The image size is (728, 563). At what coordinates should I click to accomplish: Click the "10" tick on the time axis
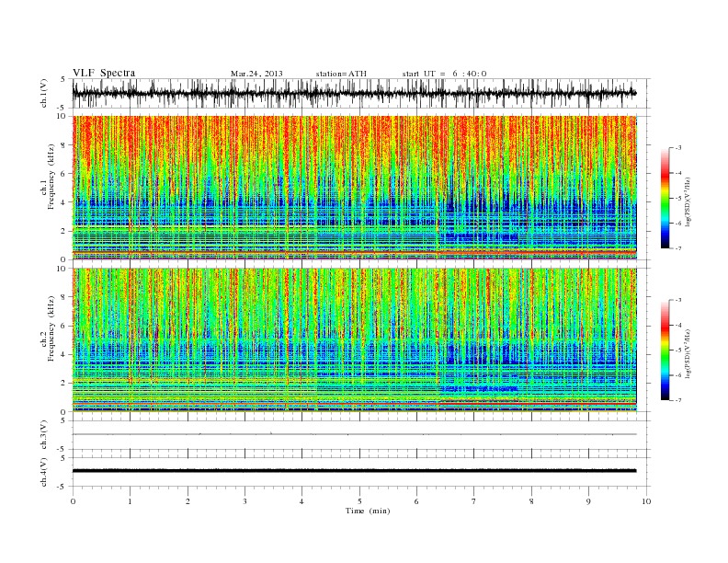pos(646,501)
